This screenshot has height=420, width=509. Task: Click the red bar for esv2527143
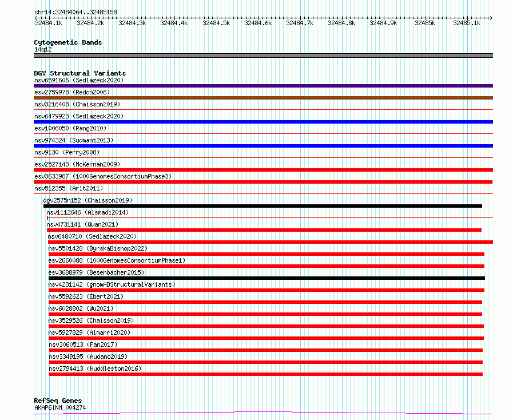pos(263,170)
